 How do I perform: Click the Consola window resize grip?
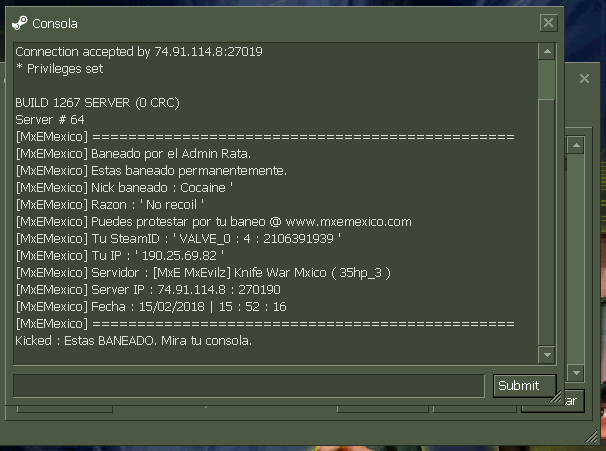(556, 397)
